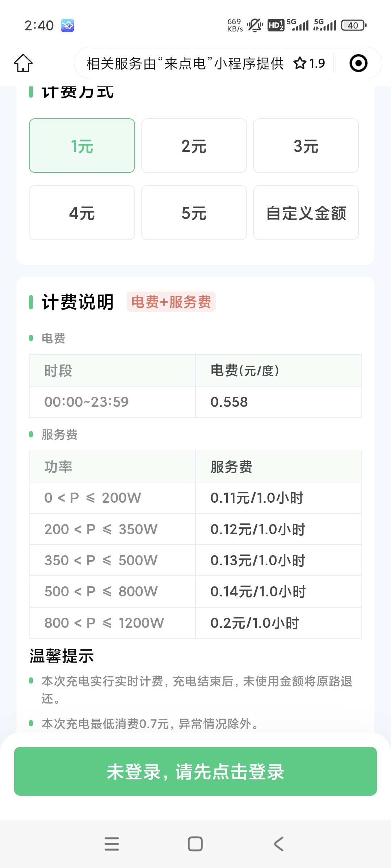Viewport: 391px width, 868px height.
Task: Tap the 0.11元/1.0小时 service fee cell
Action: (x=278, y=498)
